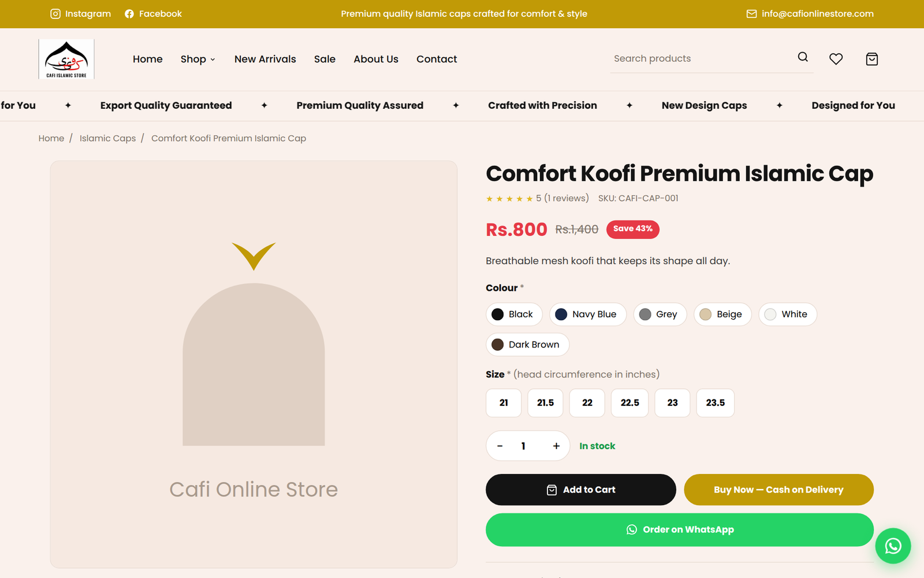The height and width of the screenshot is (578, 924).
Task: Open the floating WhatsApp chat bubble
Action: click(x=893, y=546)
